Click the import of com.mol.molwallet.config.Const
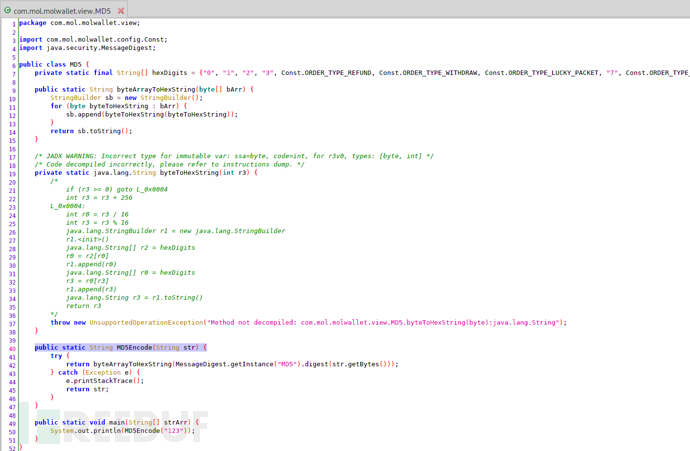The width and height of the screenshot is (690, 451). click(x=93, y=40)
